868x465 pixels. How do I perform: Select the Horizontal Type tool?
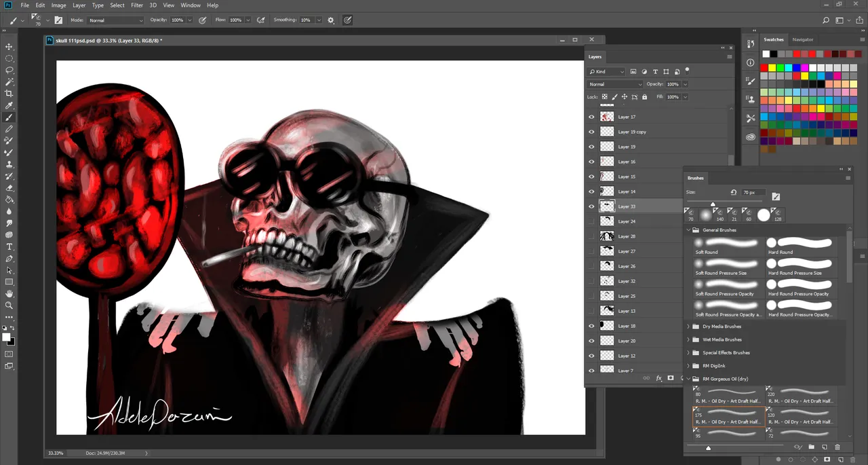9,246
